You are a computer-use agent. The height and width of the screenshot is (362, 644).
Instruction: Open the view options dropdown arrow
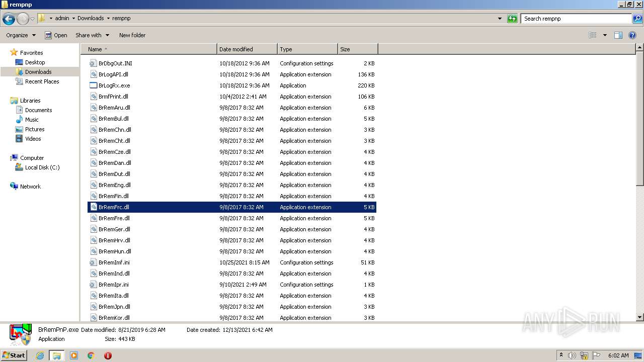click(605, 35)
